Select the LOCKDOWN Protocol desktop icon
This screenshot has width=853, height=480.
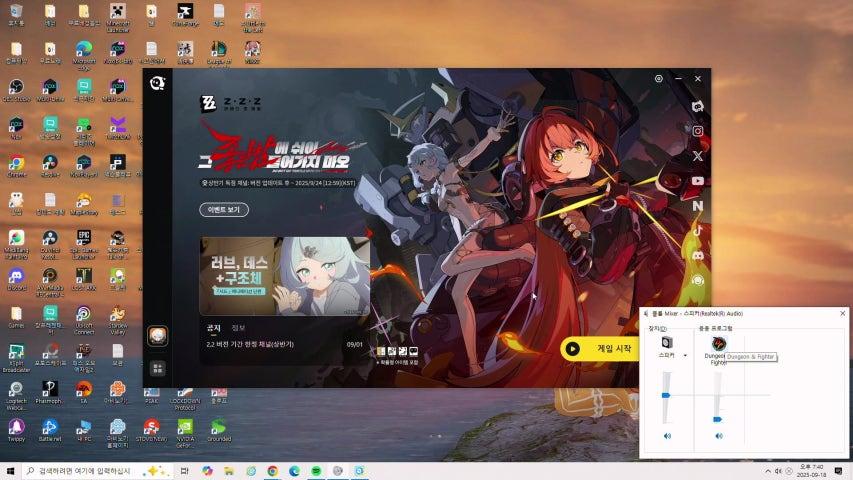click(185, 399)
